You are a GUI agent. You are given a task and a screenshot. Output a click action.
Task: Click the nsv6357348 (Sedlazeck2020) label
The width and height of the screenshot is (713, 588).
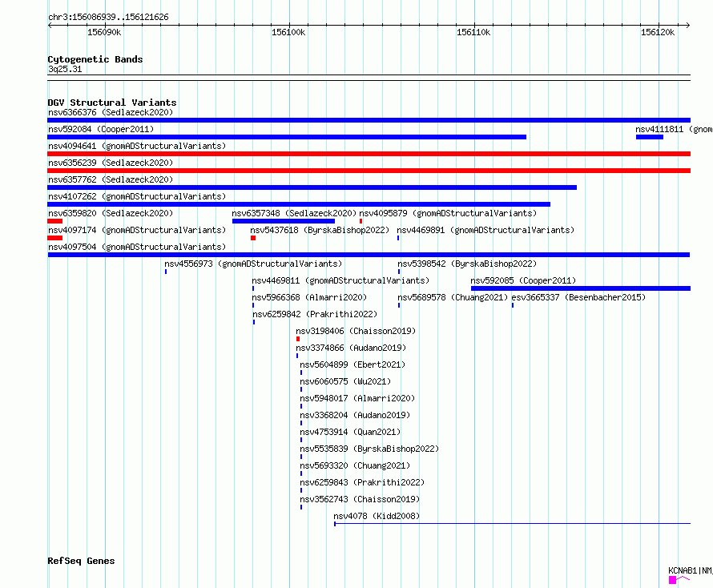(294, 213)
